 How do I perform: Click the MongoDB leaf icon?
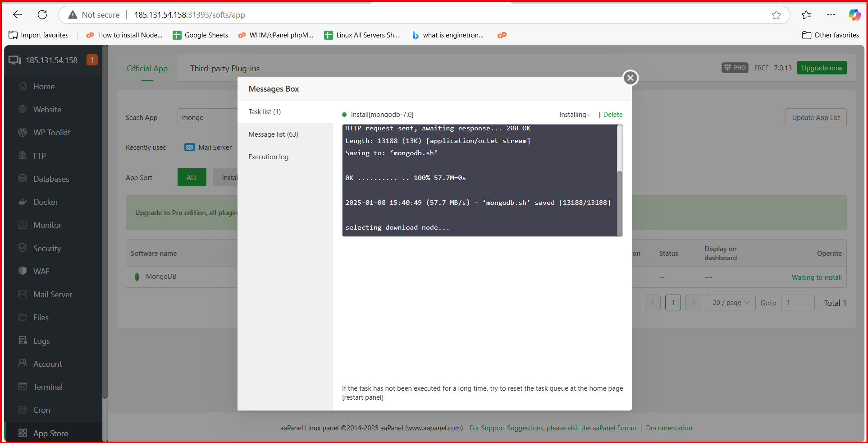(x=137, y=277)
